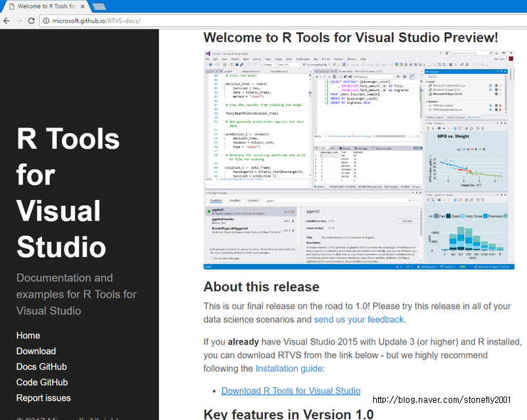Click the 'R Tools for Visual Studio' site title

click(x=68, y=192)
